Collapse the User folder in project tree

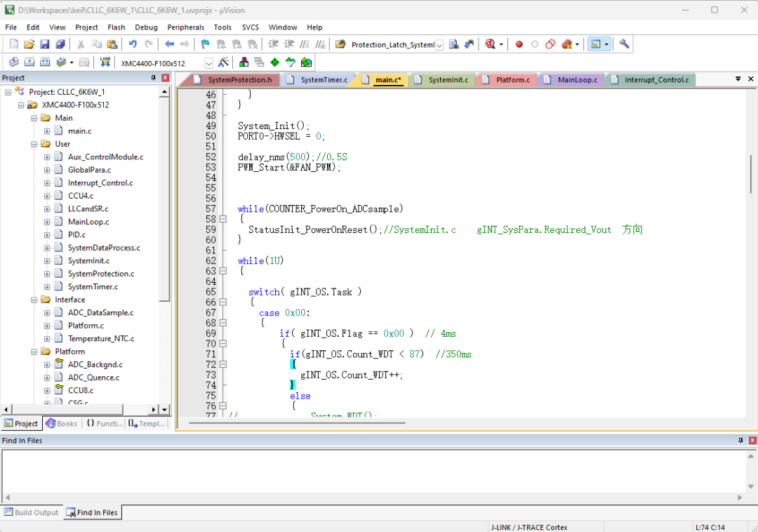point(34,144)
